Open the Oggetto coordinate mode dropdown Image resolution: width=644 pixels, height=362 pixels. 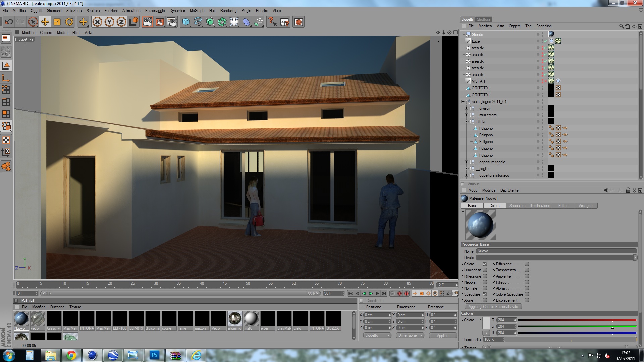point(377,335)
